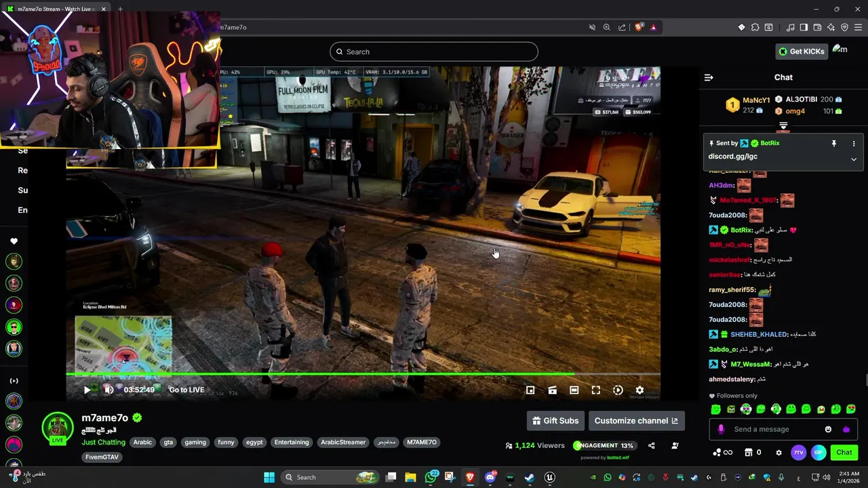Viewport: 868px width, 488px height.
Task: Open video player settings gear
Action: [x=639, y=390]
